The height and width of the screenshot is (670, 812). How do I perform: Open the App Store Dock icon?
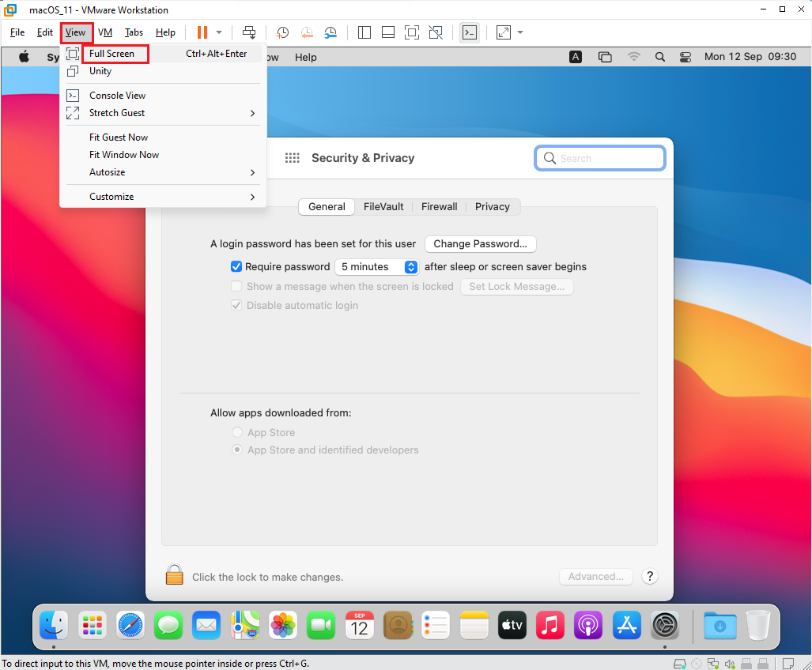pos(627,626)
